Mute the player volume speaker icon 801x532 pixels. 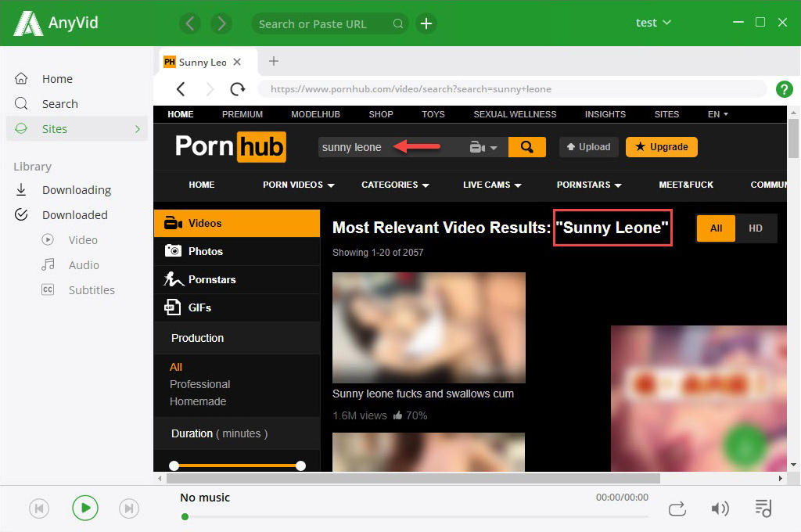[720, 509]
